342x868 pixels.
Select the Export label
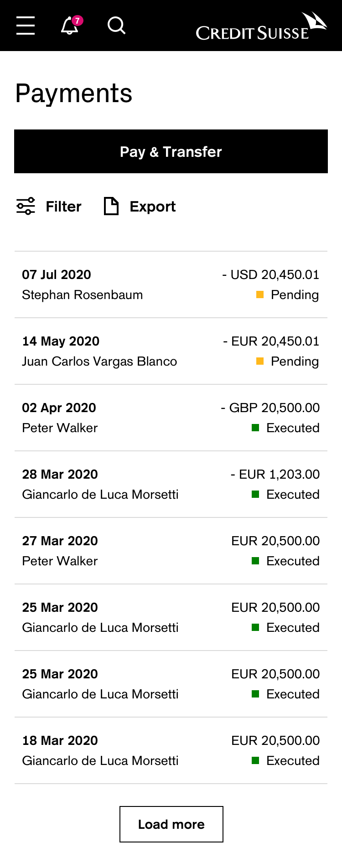click(153, 207)
